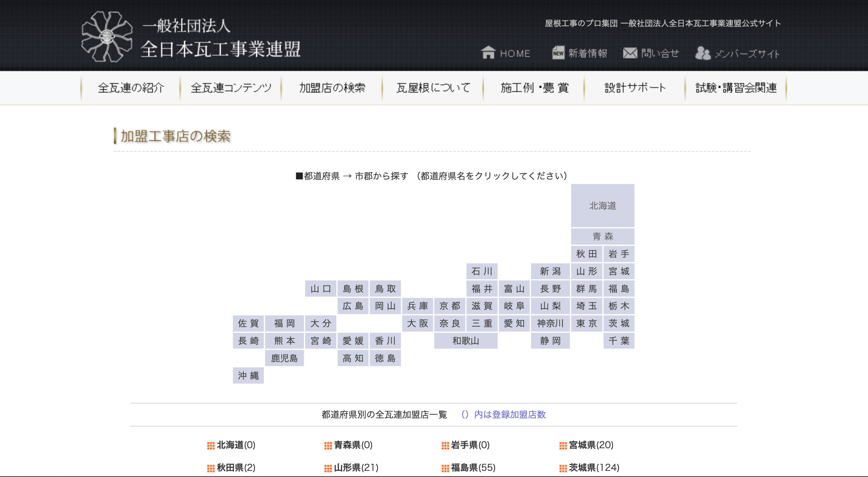
Task: Open 施工例・甍賞 menu
Action: 534,88
